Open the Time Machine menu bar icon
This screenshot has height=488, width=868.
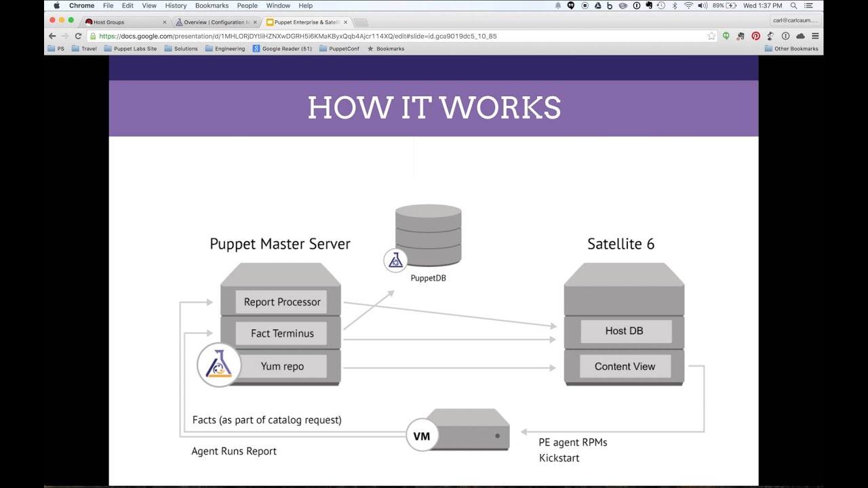pyautogui.click(x=661, y=5)
